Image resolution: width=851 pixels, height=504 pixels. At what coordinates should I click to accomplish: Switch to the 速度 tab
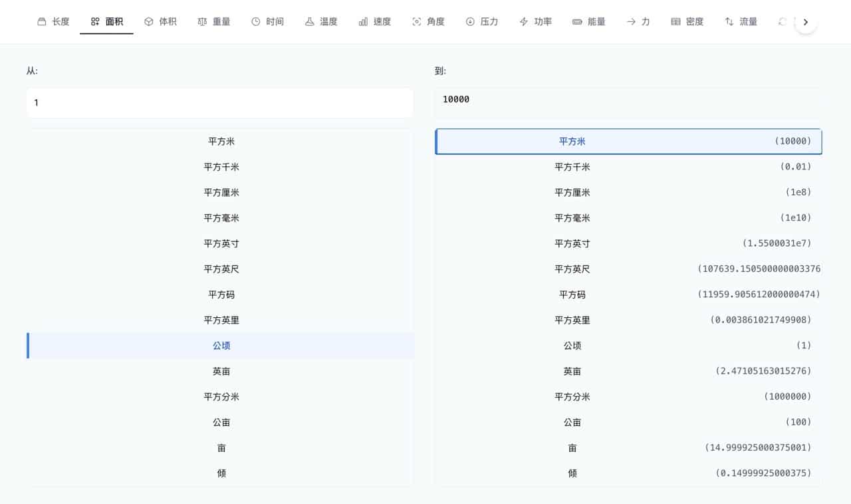[374, 22]
